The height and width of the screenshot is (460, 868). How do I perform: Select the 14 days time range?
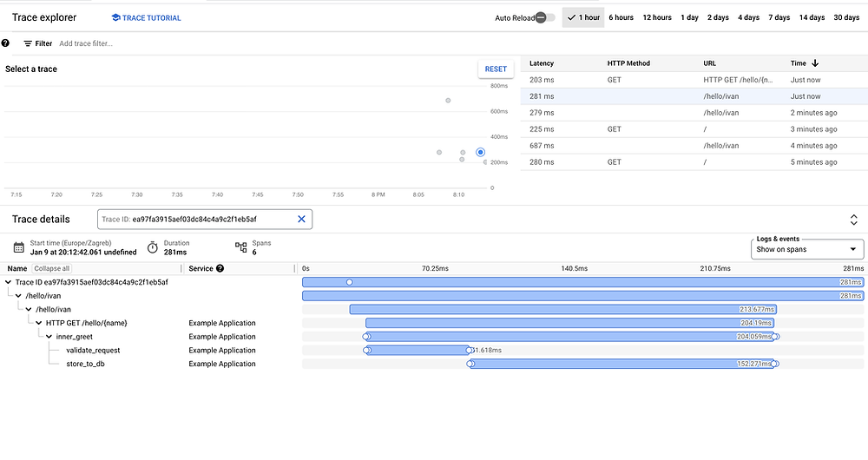click(x=812, y=17)
